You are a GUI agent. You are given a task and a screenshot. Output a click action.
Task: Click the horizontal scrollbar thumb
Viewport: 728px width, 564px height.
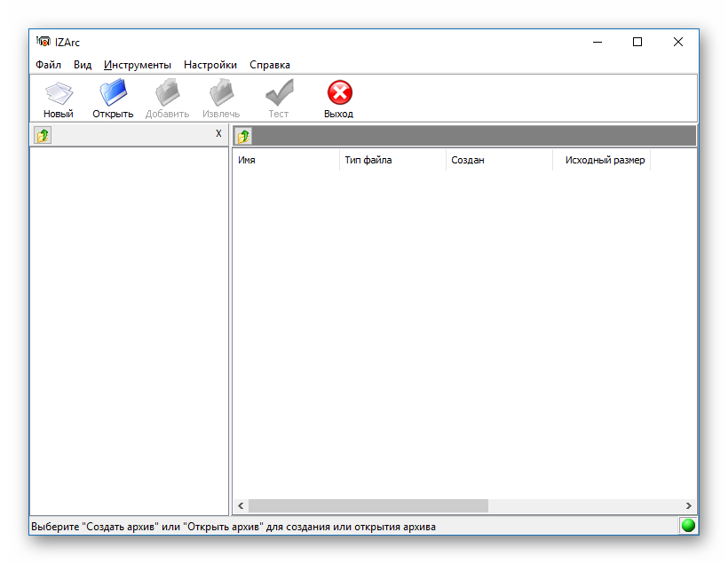point(368,505)
